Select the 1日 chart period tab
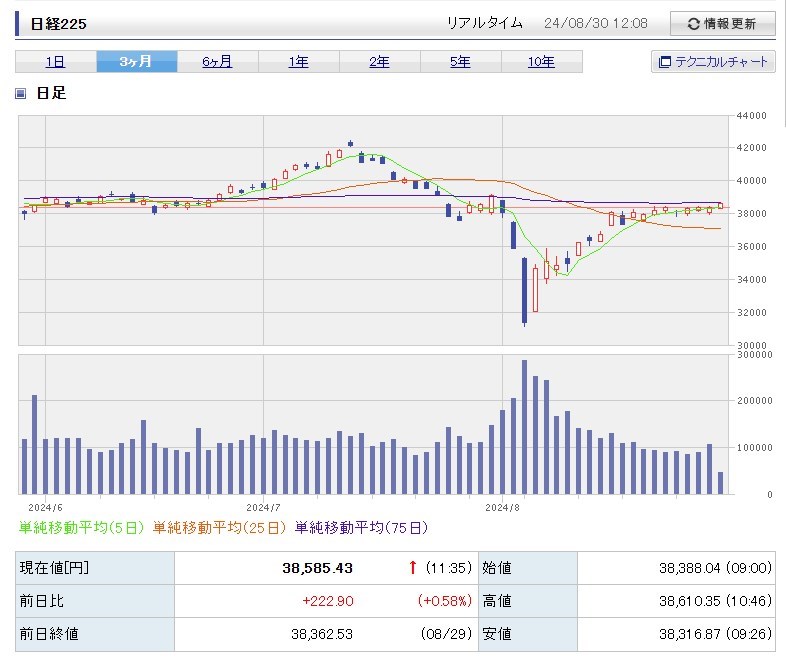The width and height of the screenshot is (786, 663). coord(56,62)
